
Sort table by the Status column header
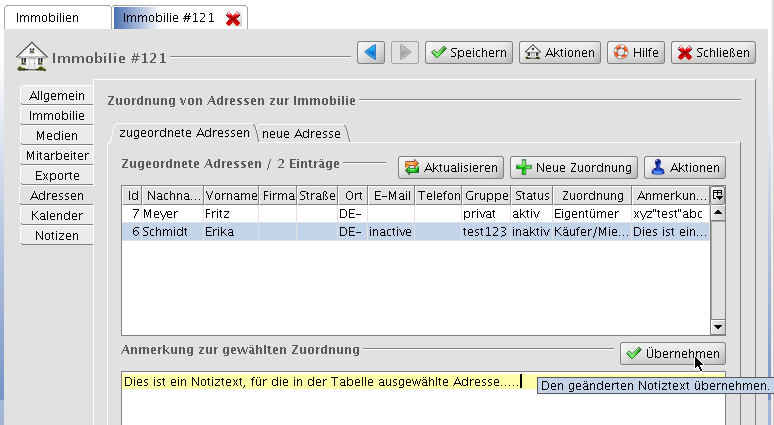click(x=532, y=195)
